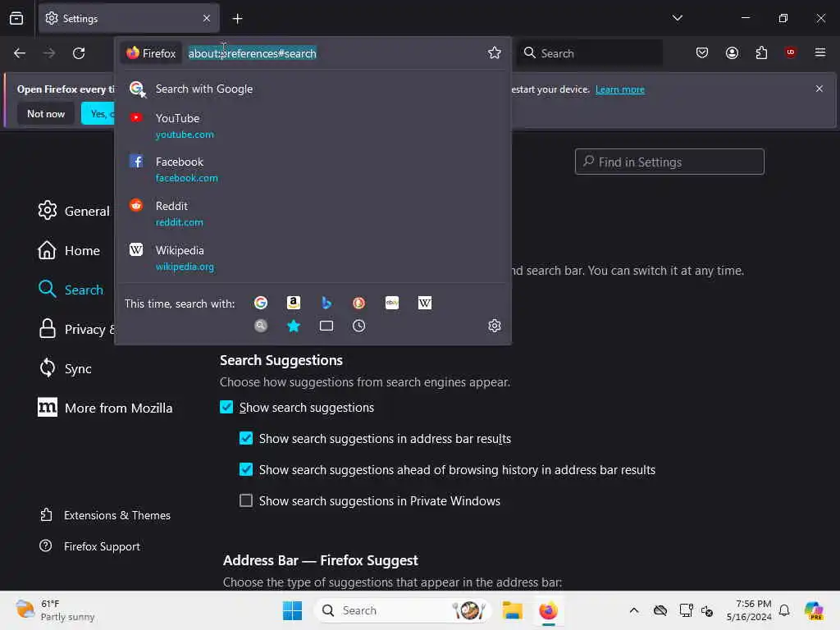Open Firefox Support link
Viewport: 840px width, 630px height.
pos(90,546)
